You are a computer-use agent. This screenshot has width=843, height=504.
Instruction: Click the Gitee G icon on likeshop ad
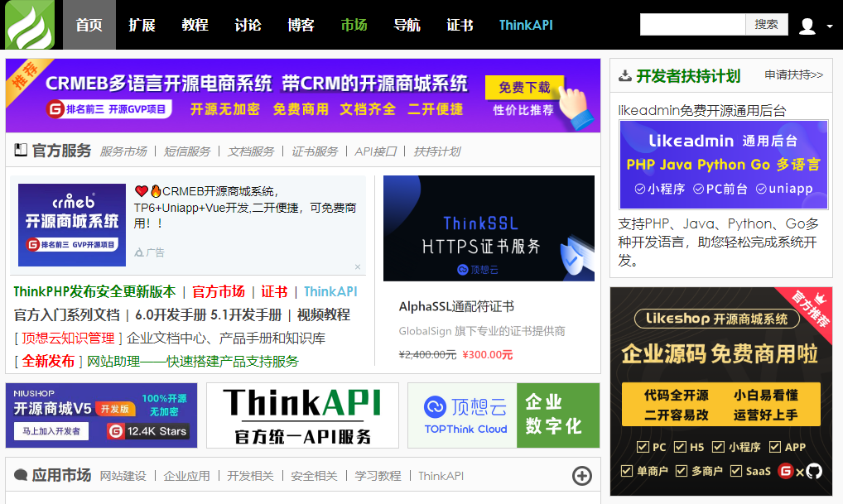point(786,471)
